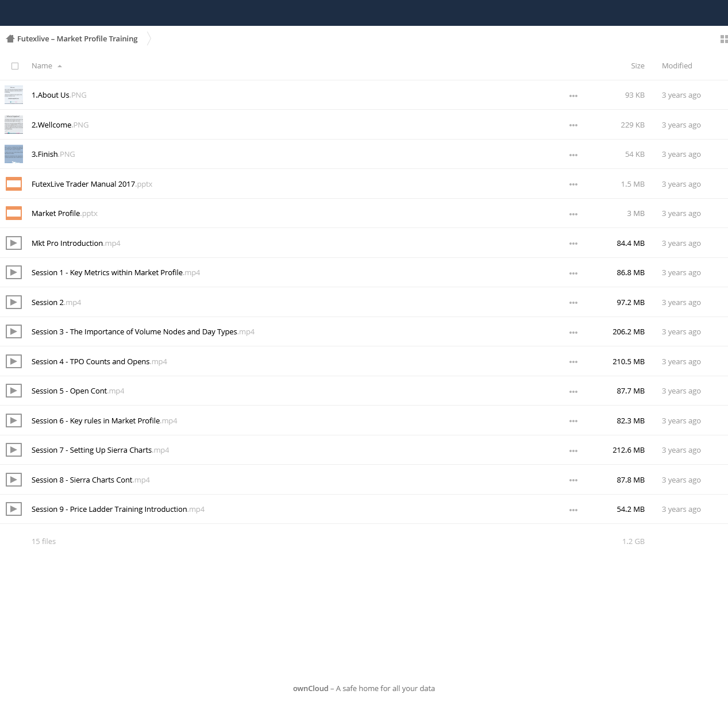Open more actions for Mkt Pro Introduction.mp4
Screen dimensions: 728x706
573,244
